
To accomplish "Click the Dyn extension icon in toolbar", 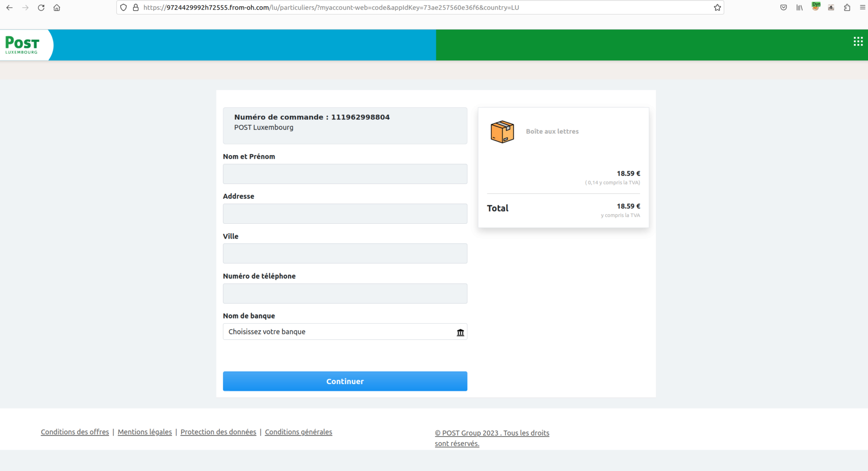I will click(x=816, y=7).
